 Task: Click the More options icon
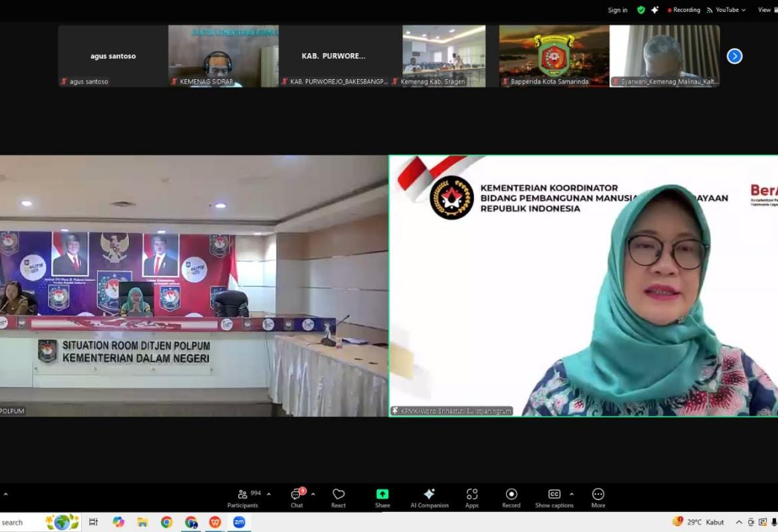[x=598, y=497]
